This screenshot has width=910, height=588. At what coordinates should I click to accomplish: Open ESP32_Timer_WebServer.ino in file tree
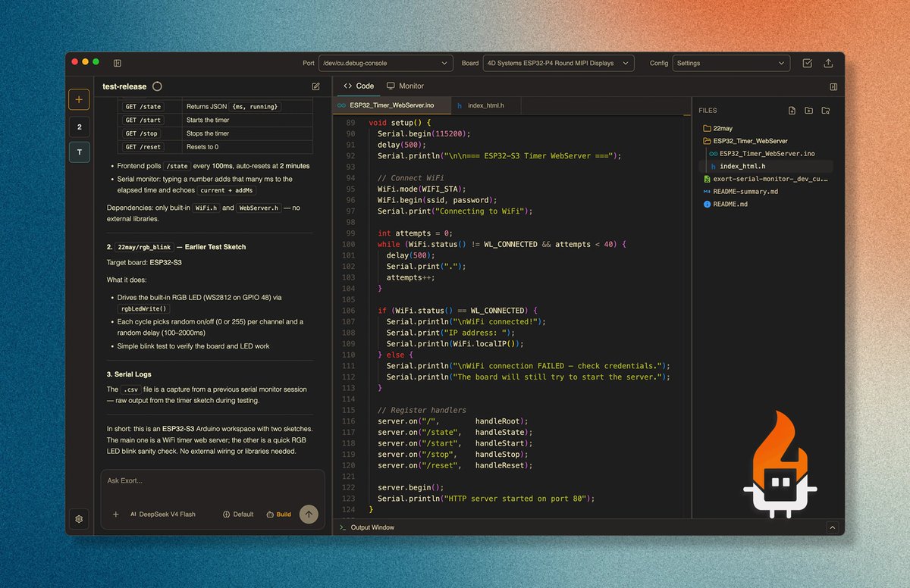click(x=765, y=153)
